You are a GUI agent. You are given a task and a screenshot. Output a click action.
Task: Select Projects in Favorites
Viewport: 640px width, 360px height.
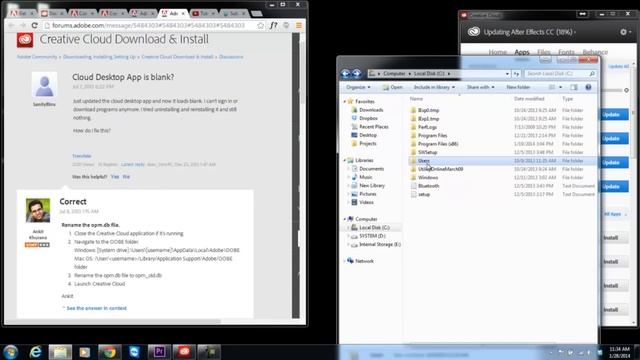[367, 143]
